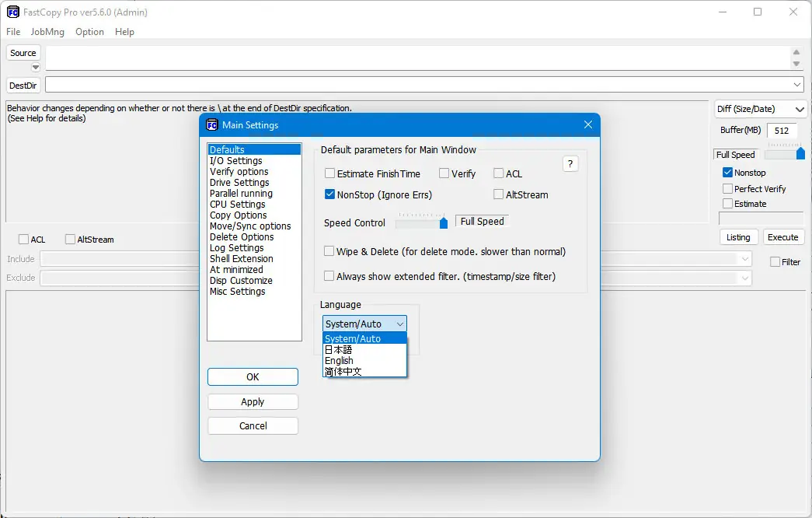Image resolution: width=812 pixels, height=518 pixels.
Task: Click the Listing button
Action: click(x=738, y=237)
